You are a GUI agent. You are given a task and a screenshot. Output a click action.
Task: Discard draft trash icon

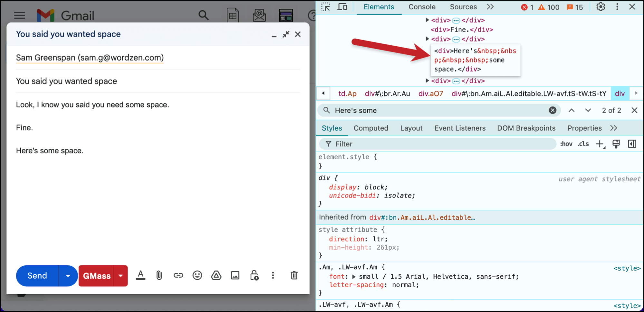[294, 275]
